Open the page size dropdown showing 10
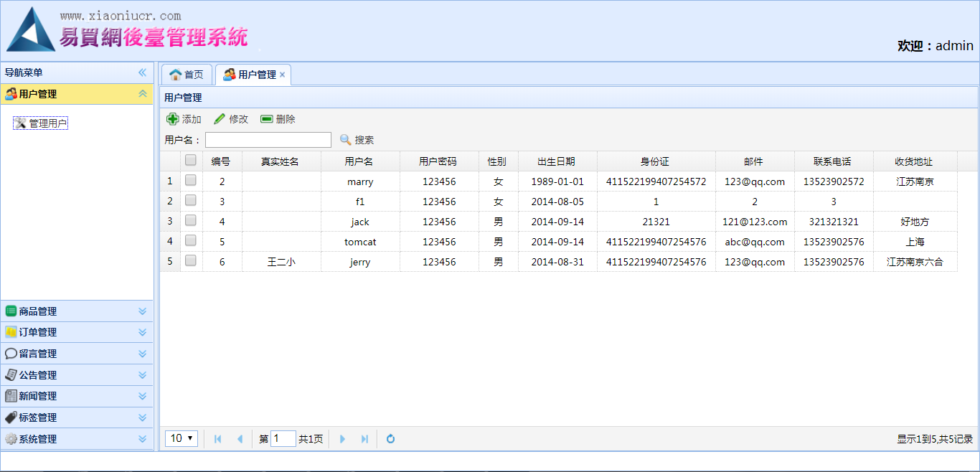 coord(182,438)
